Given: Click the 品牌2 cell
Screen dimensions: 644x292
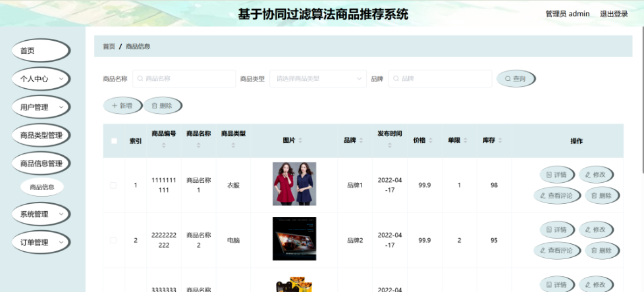Looking at the screenshot, I should coord(355,240).
